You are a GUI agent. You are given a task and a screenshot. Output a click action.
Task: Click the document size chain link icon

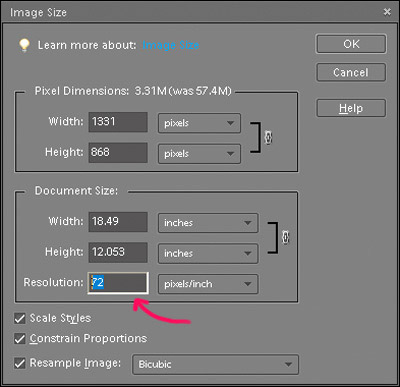pos(285,237)
